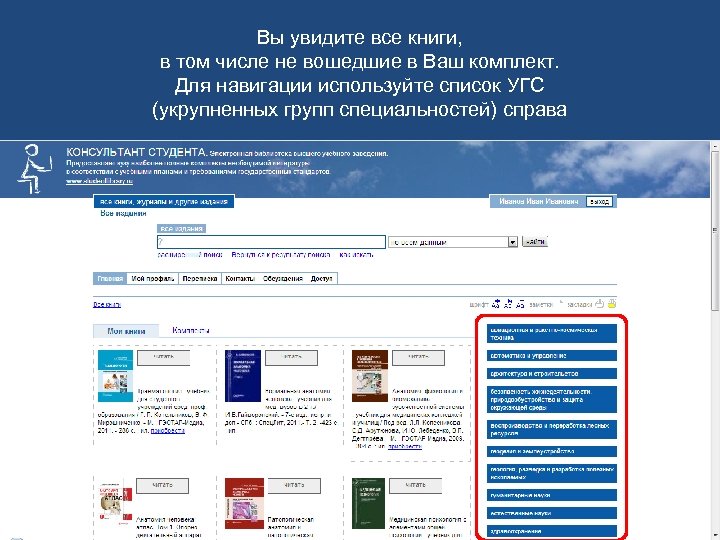The height and width of the screenshot is (540, 720).
Task: Click Читать for the green psychology book
Action: [416, 486]
